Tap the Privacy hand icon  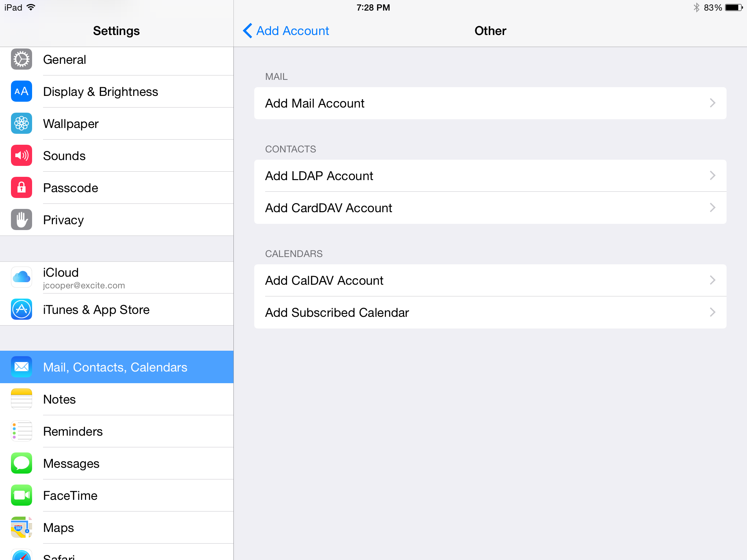pos(22,220)
